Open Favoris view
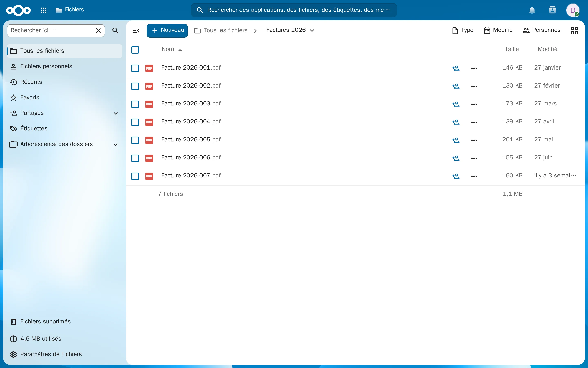Image resolution: width=588 pixels, height=368 pixels. coord(64,98)
